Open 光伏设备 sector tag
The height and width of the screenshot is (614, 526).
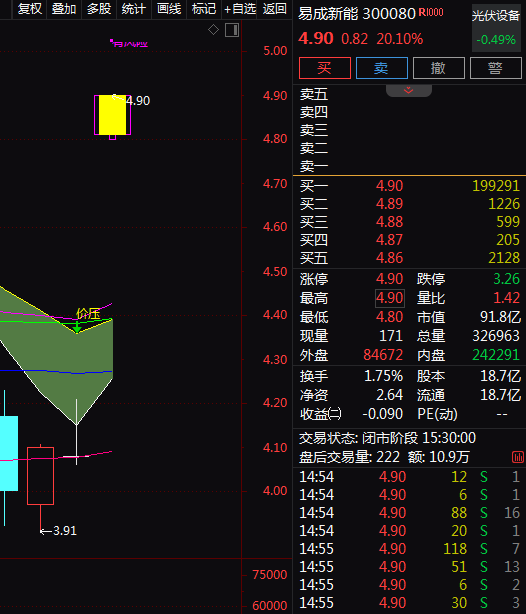(x=495, y=16)
